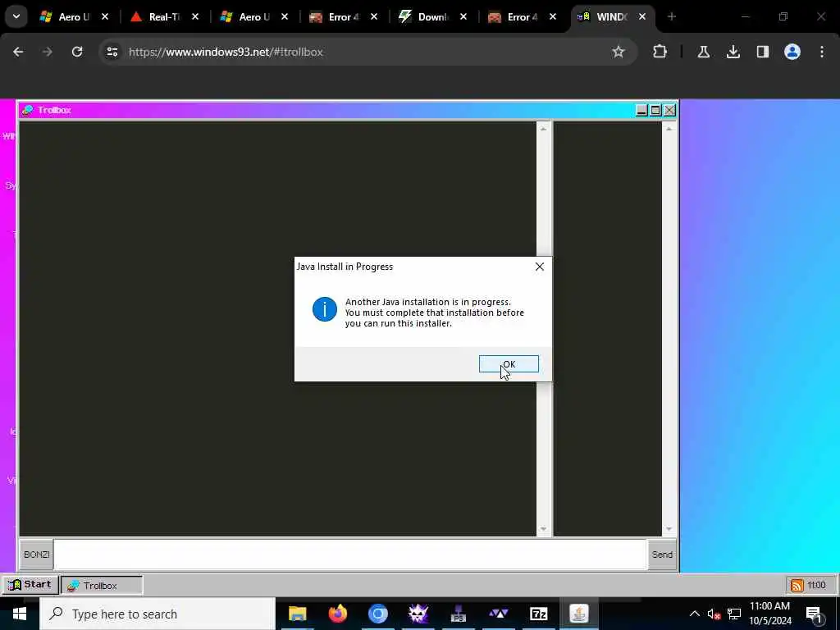Open the browser downloads panel
Screen dimensions: 840x630
tap(733, 52)
